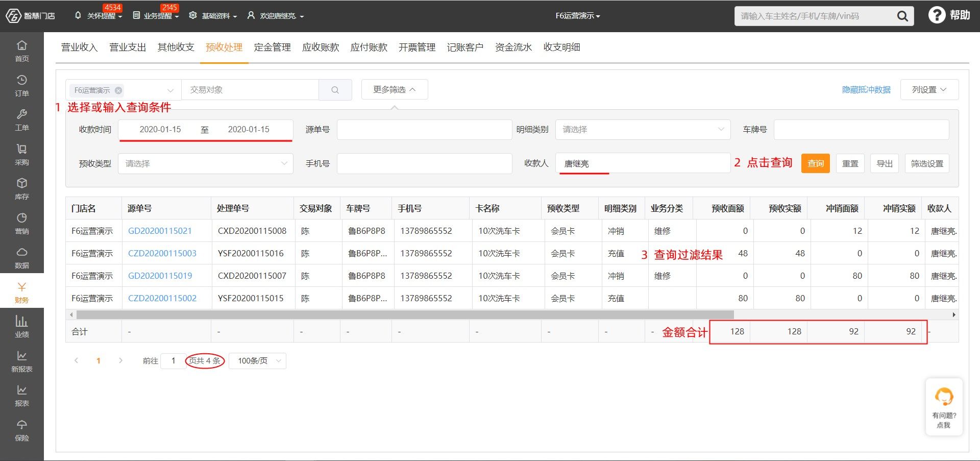Click the 车牌号 input field
The width and height of the screenshot is (980, 461).
point(862,130)
